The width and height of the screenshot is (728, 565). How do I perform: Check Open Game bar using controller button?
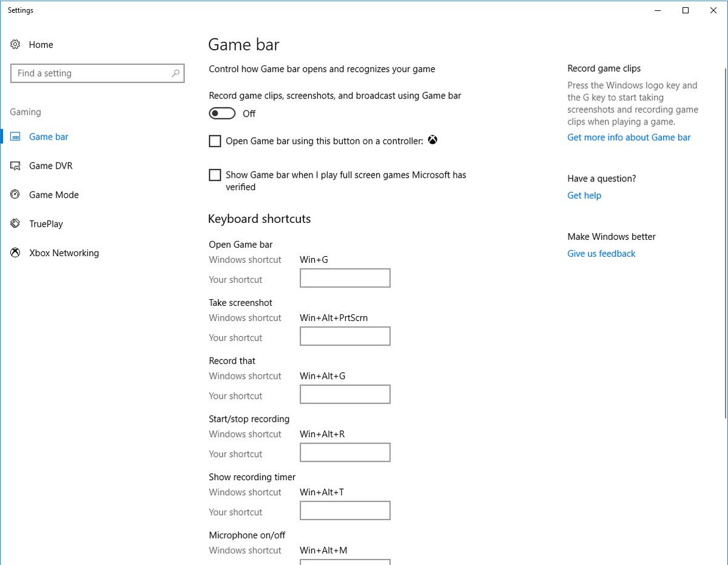pyautogui.click(x=215, y=141)
